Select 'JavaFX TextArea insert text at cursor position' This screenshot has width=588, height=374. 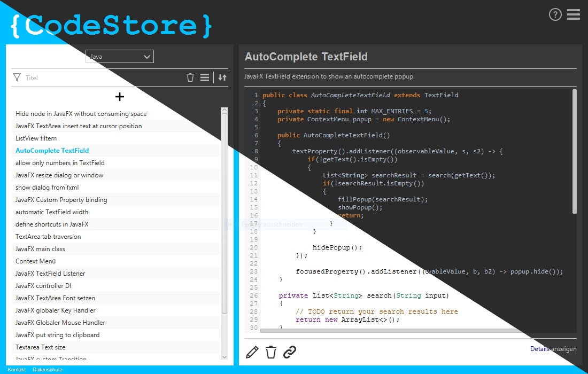pos(116,126)
